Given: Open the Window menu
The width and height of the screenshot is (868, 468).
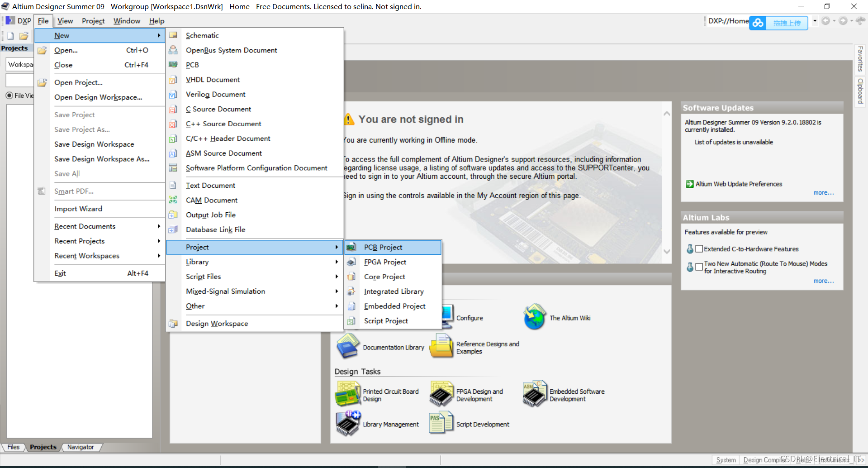Looking at the screenshot, I should pyautogui.click(x=127, y=21).
